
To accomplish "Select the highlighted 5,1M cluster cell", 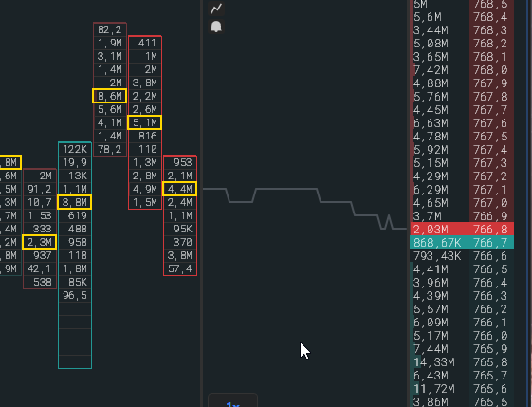I will (145, 122).
